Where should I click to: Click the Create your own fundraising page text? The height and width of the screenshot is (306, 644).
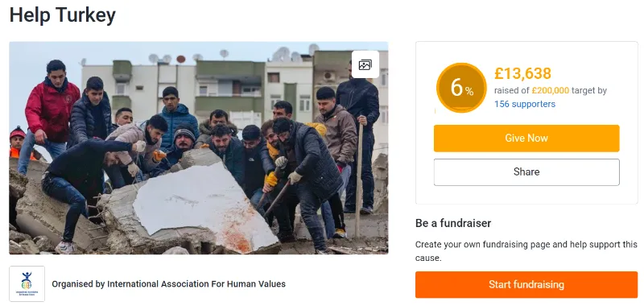(526, 251)
